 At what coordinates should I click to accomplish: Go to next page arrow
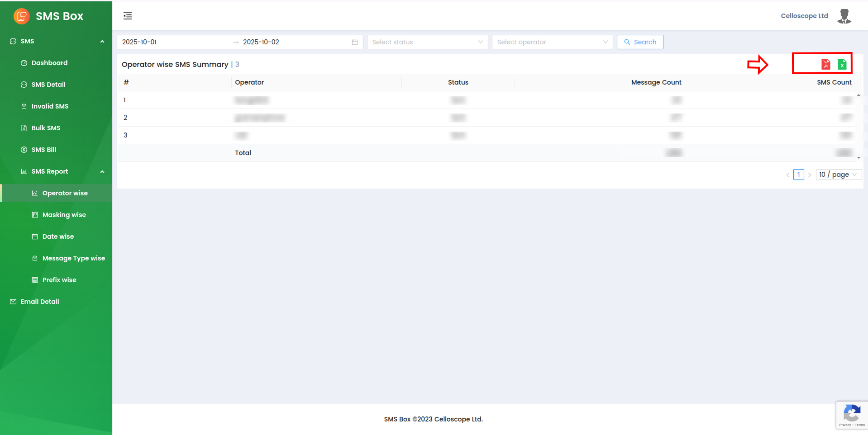pyautogui.click(x=810, y=175)
